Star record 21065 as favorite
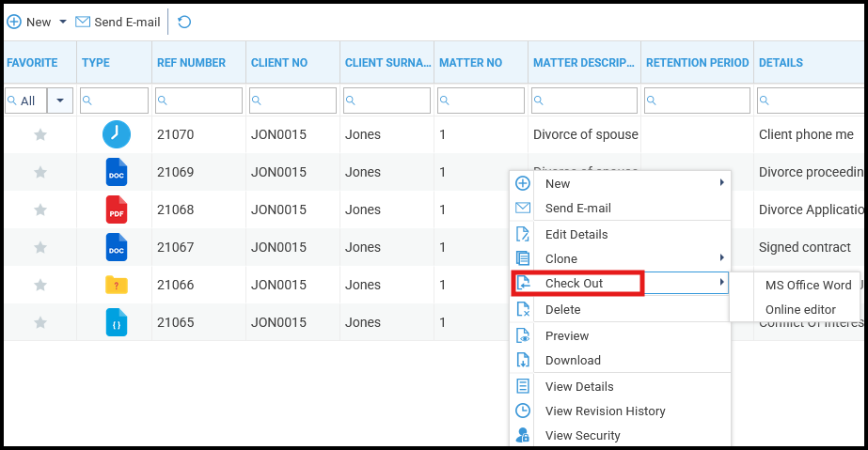 40,322
